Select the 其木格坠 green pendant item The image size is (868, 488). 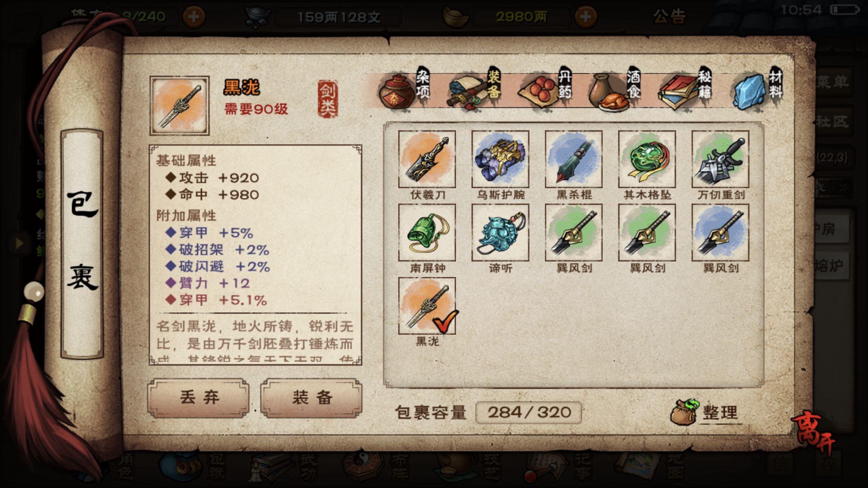pyautogui.click(x=647, y=159)
